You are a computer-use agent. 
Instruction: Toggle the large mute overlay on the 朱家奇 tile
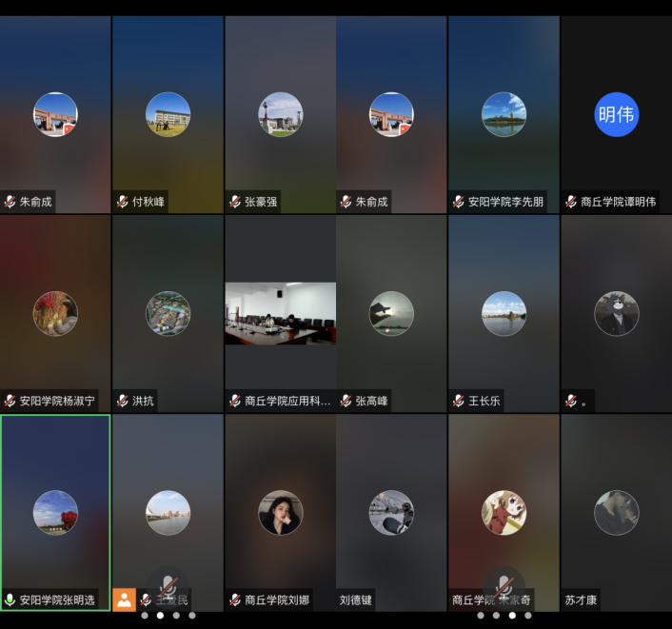pos(504,585)
